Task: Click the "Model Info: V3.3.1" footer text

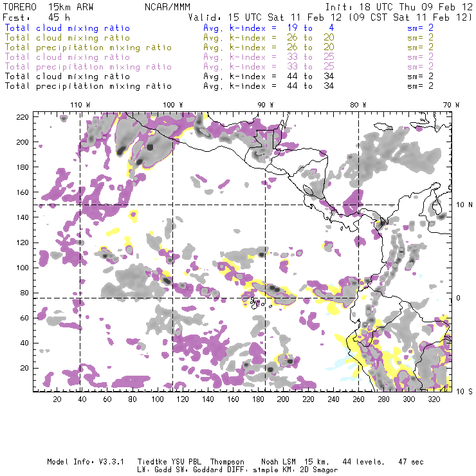Action: [86, 462]
